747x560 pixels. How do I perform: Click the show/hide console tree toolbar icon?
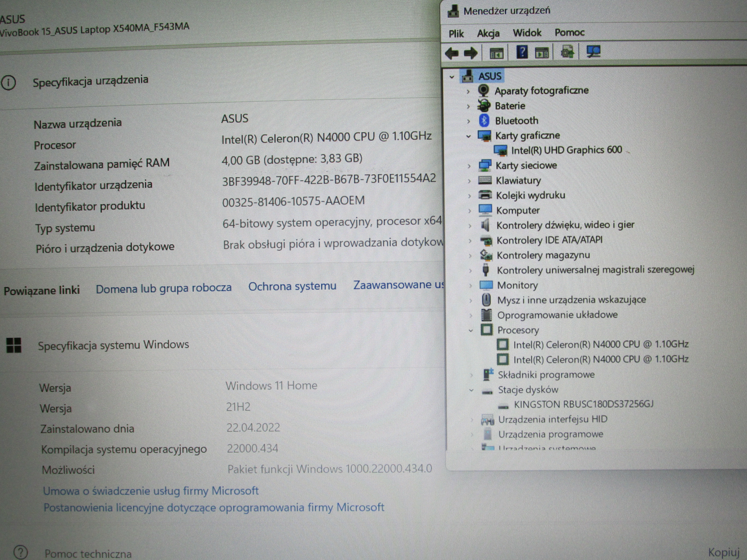click(x=496, y=53)
